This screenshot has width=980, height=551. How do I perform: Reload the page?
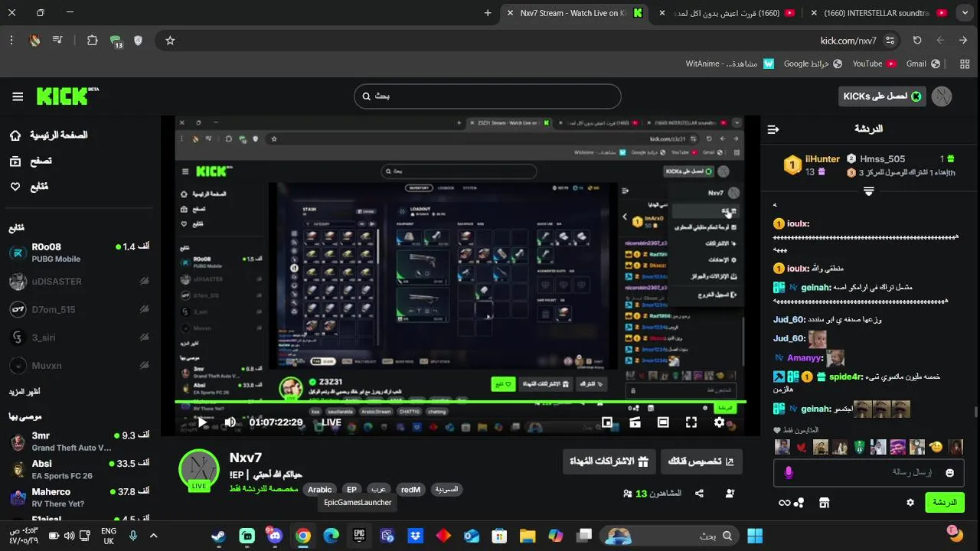[x=917, y=41]
